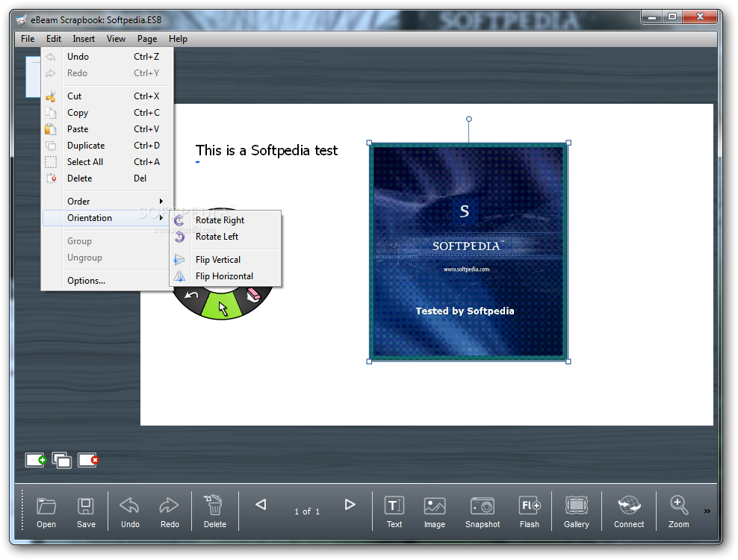Open the Help menu

pos(178,39)
